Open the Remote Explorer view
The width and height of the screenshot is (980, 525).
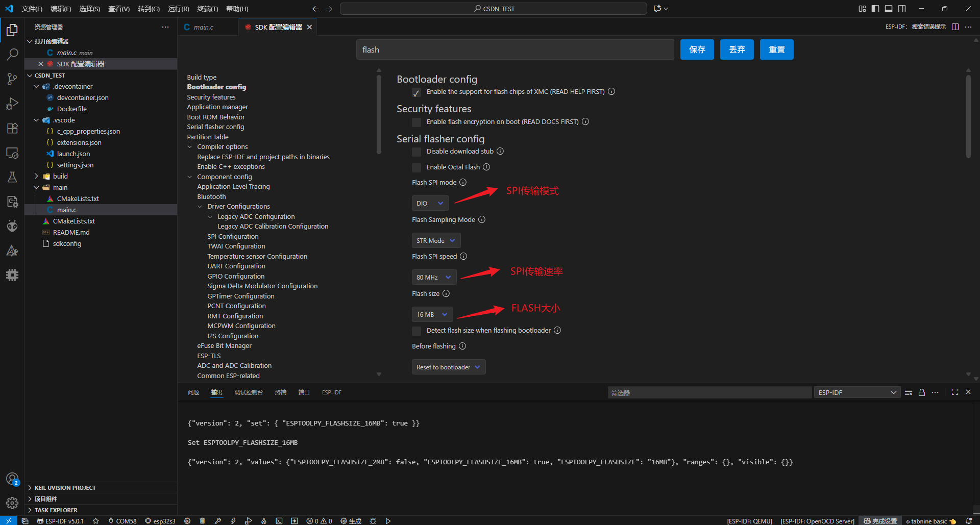point(12,153)
